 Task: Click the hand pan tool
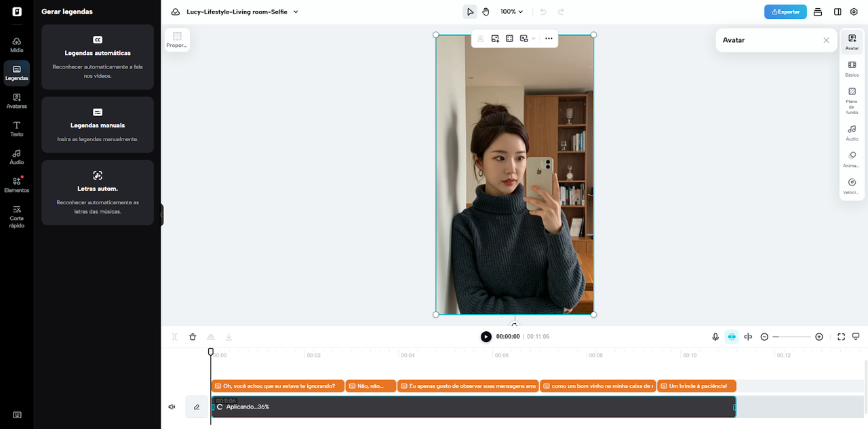tap(486, 12)
